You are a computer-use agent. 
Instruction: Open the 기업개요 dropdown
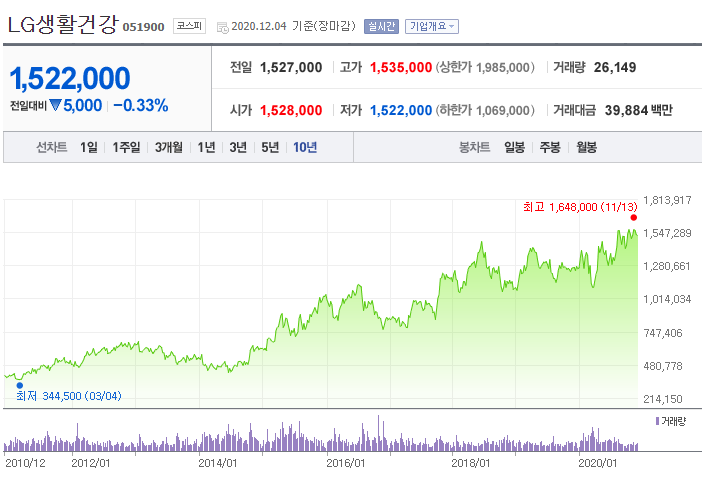432,26
